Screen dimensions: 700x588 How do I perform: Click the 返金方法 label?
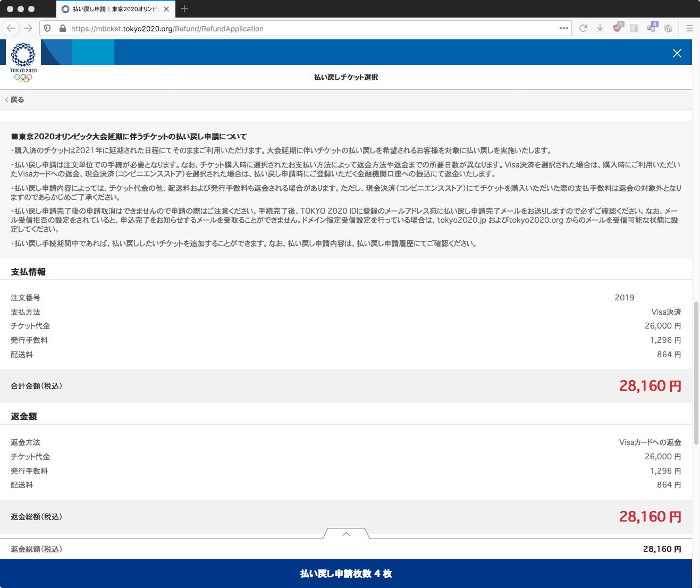[x=26, y=442]
